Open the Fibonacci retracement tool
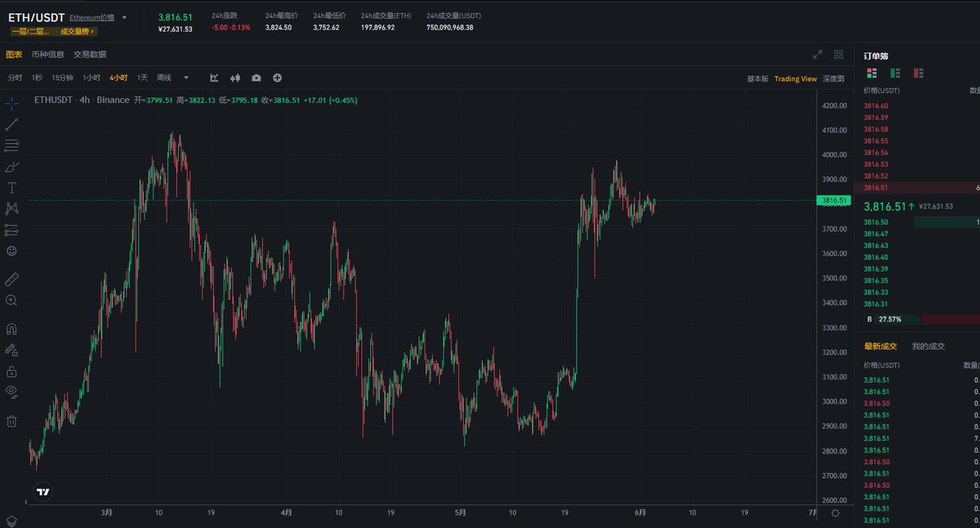The image size is (980, 528). 11,145
